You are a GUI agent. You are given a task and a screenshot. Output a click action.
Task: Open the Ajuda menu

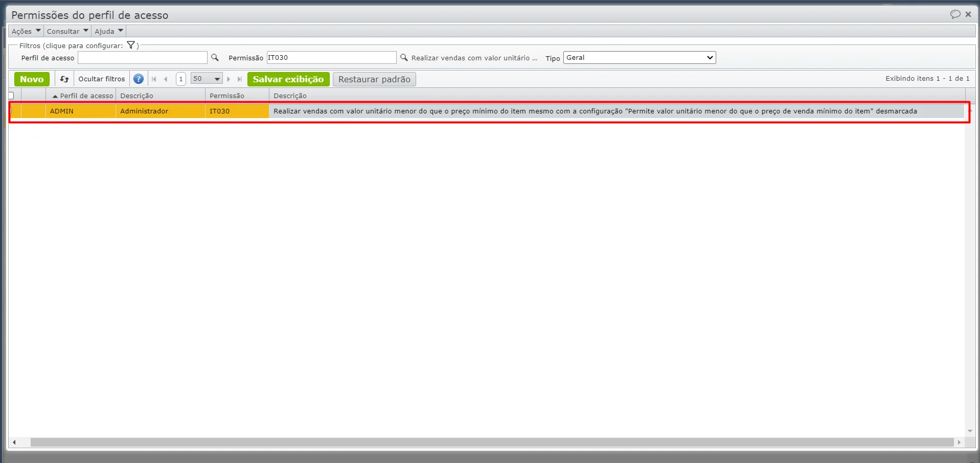coord(109,31)
